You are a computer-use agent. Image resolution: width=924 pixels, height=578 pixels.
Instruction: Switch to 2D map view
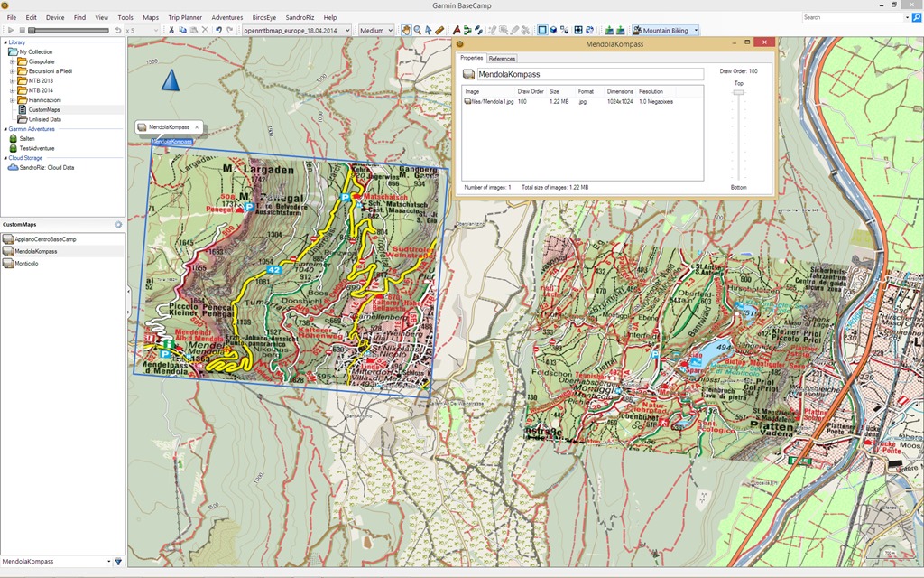click(x=542, y=30)
